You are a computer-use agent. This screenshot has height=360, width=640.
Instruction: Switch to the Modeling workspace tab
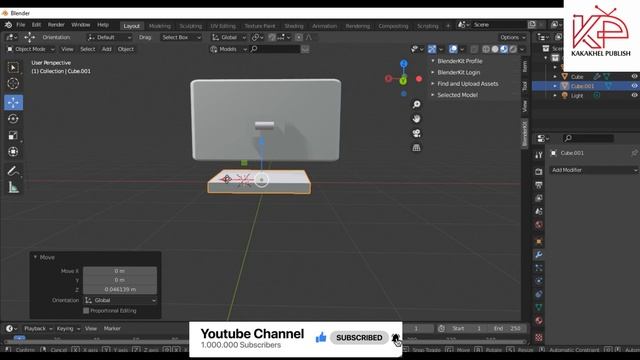click(x=160, y=26)
